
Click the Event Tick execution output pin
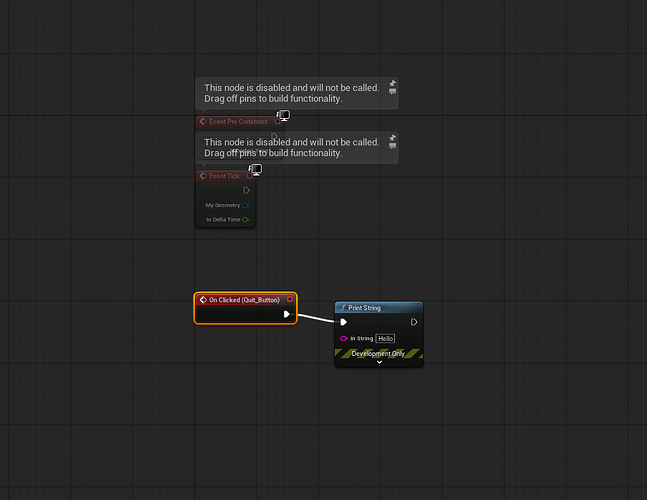tap(246, 190)
